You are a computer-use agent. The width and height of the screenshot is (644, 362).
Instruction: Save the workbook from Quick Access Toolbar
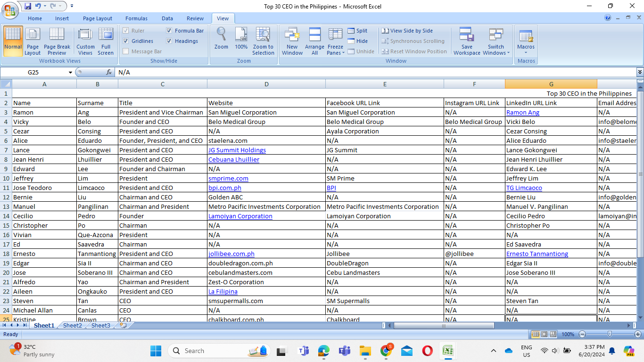pos(28,6)
